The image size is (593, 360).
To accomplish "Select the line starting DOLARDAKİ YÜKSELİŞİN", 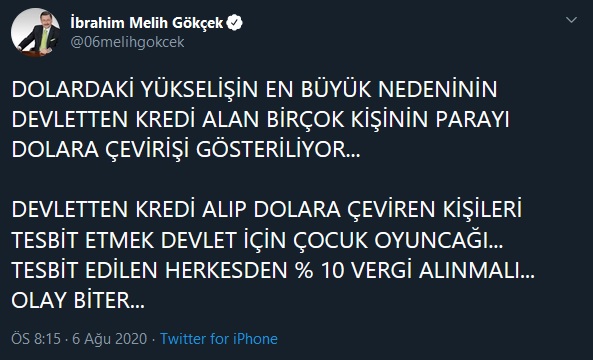I will pos(255,89).
